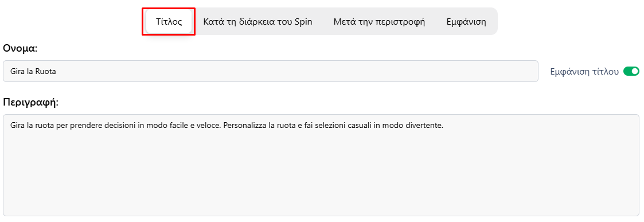Click the Εμφάνιση τίτλου label text
The height and width of the screenshot is (222, 644).
click(584, 72)
